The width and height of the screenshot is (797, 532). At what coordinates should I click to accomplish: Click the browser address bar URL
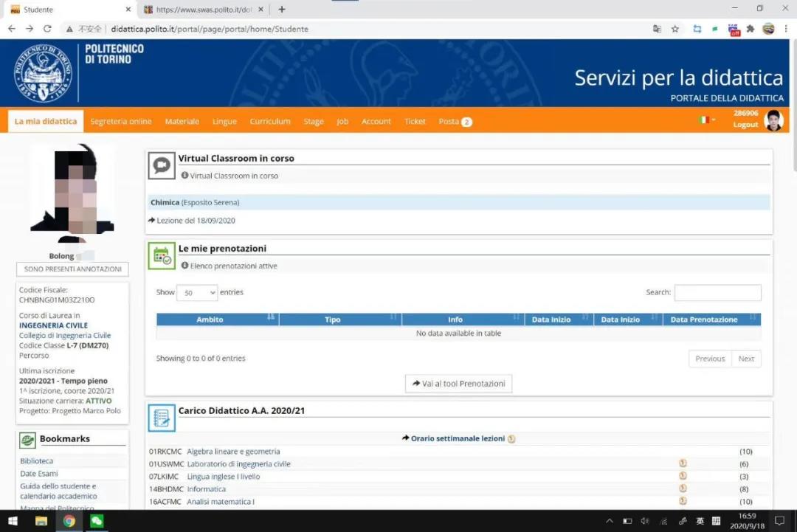210,29
